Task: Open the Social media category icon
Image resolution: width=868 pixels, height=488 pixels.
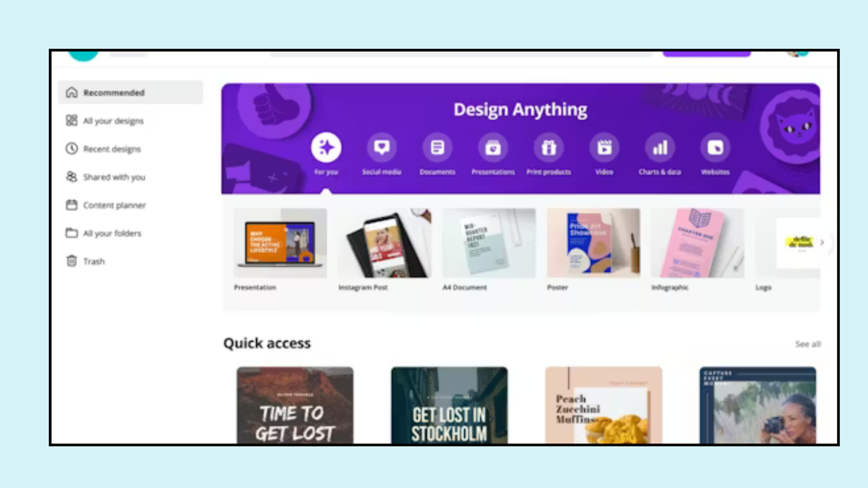Action: (x=382, y=147)
